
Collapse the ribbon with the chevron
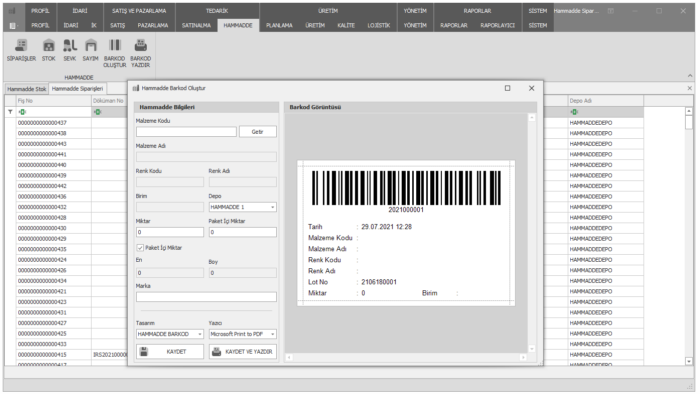[x=690, y=76]
